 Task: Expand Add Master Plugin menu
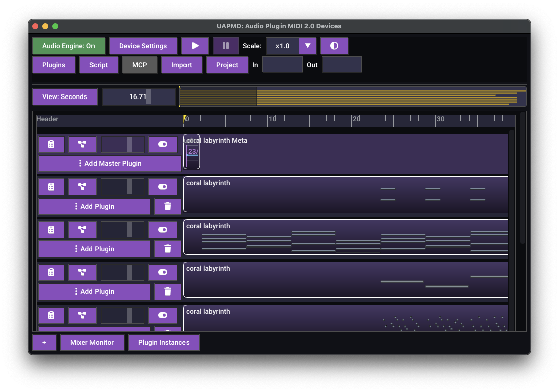pos(110,163)
